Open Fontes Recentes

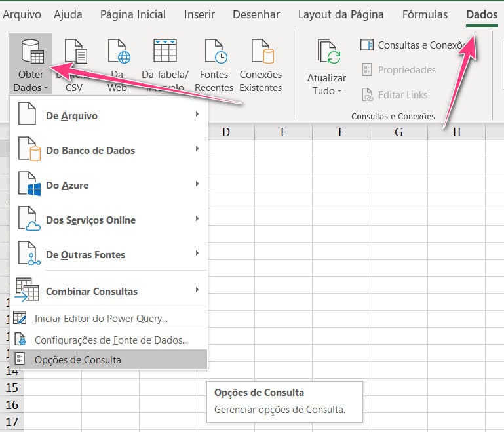click(x=214, y=66)
